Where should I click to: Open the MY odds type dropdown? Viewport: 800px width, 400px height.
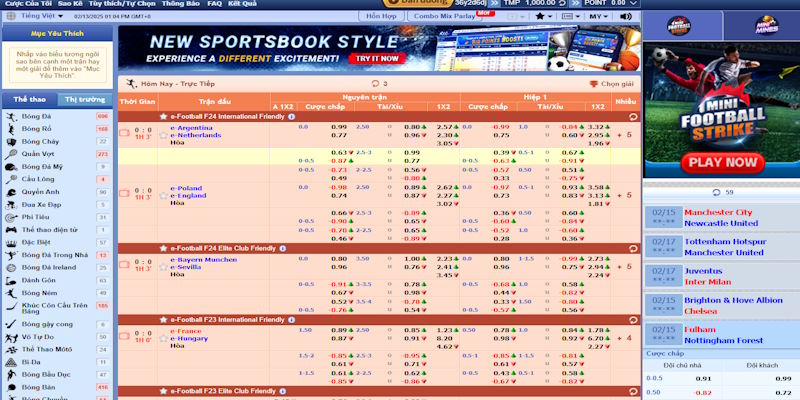point(597,17)
